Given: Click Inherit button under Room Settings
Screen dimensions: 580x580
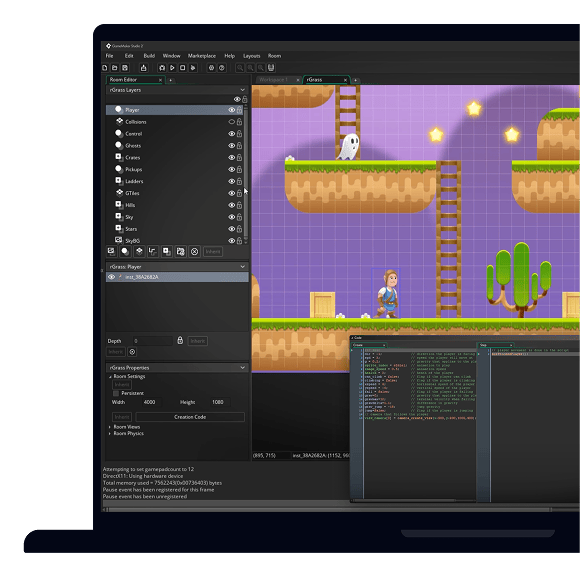Looking at the screenshot, I should pos(122,385).
